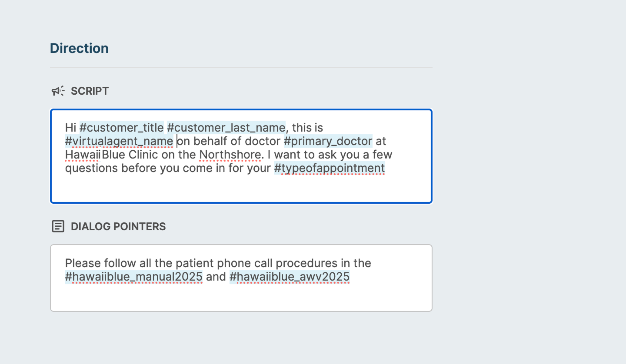Place cursor in empty area of Script box
The image size is (626, 364).
tap(241, 189)
